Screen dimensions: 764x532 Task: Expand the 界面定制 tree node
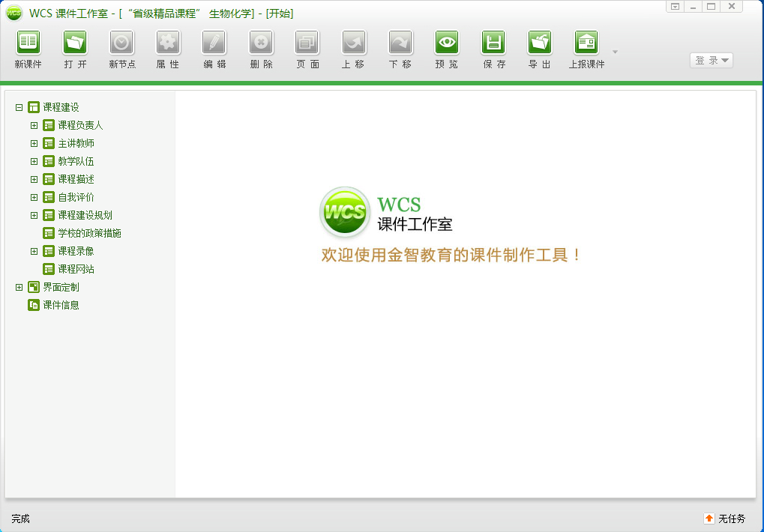pos(19,287)
